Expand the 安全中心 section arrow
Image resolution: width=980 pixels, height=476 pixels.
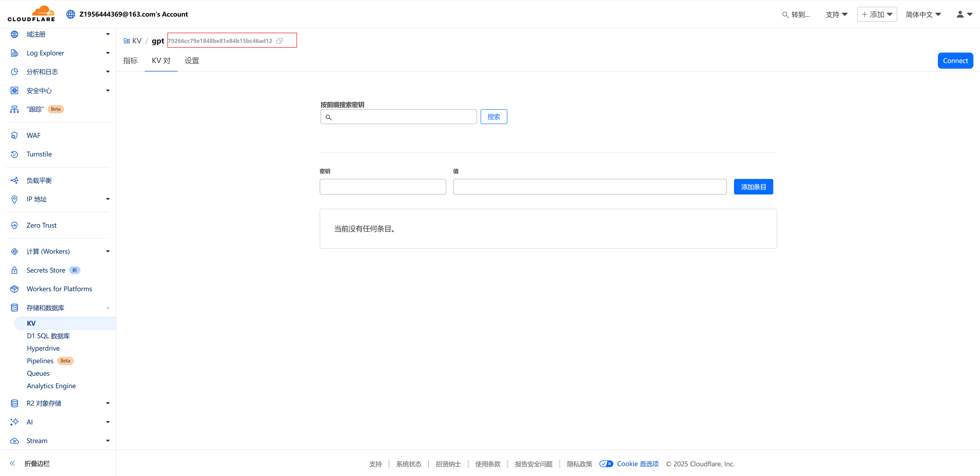pos(108,91)
